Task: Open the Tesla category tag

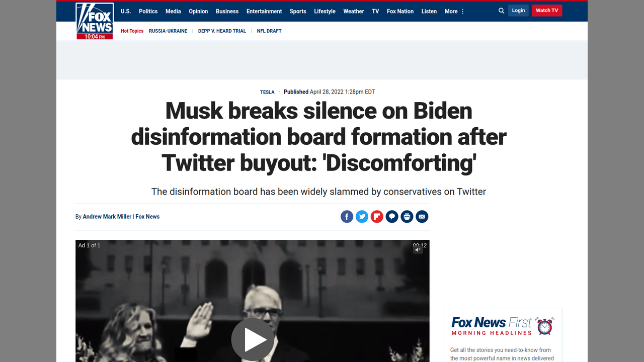Action: point(267,92)
